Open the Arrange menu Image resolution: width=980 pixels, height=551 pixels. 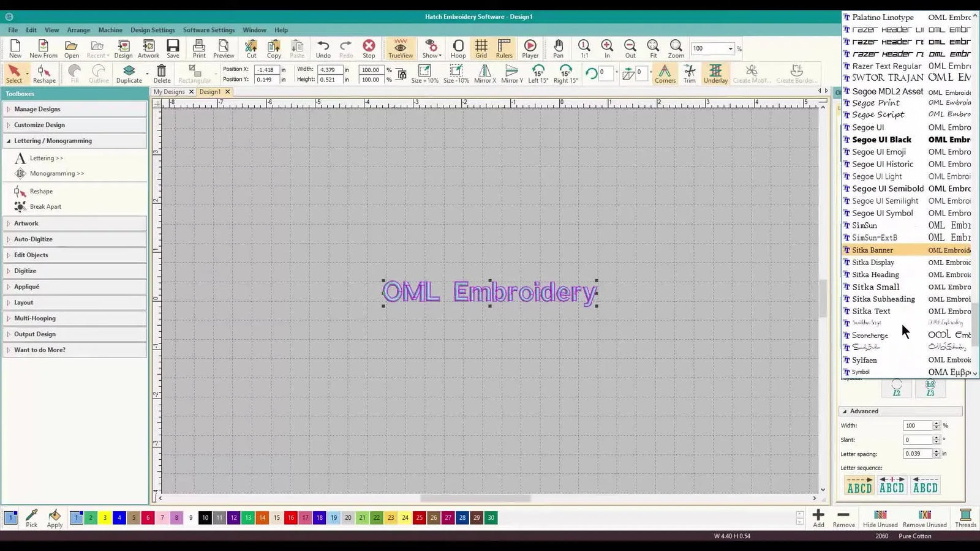(x=78, y=30)
